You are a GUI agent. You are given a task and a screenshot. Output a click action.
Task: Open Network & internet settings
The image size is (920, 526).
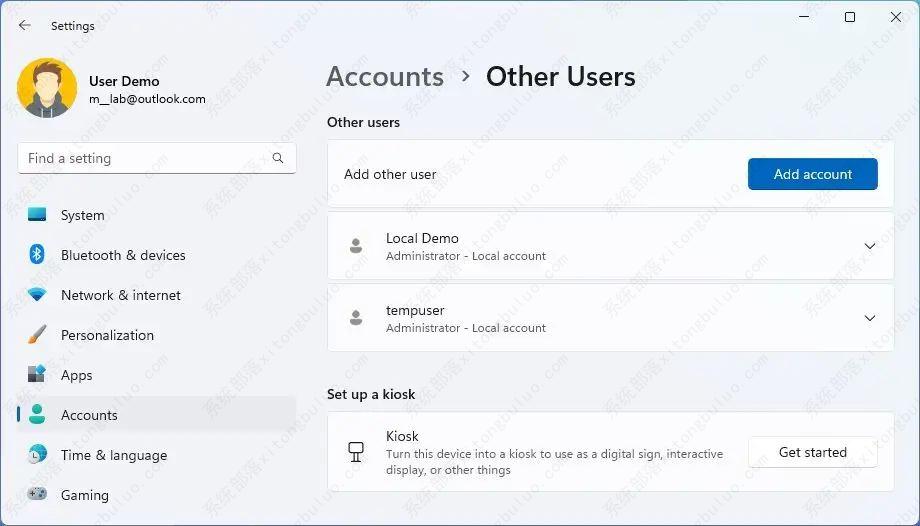pos(121,295)
